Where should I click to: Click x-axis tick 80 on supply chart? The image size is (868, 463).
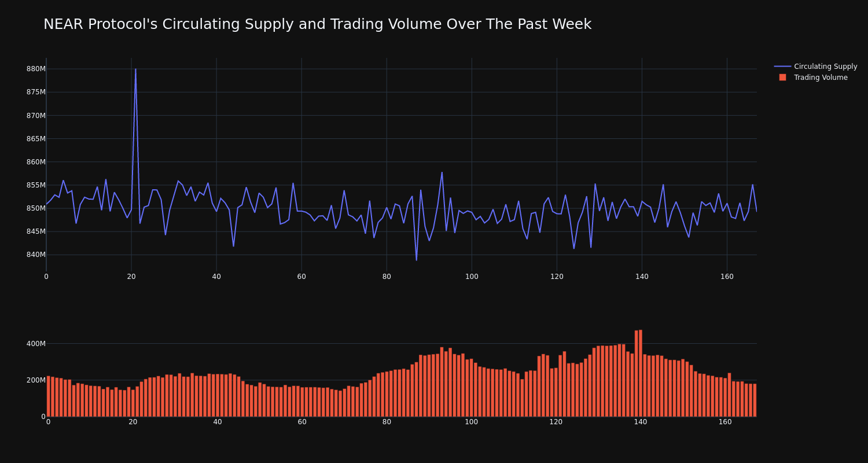tap(387, 277)
